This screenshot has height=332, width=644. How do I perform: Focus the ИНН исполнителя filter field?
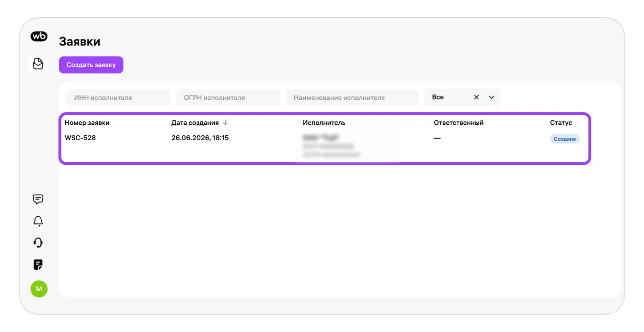coord(118,97)
